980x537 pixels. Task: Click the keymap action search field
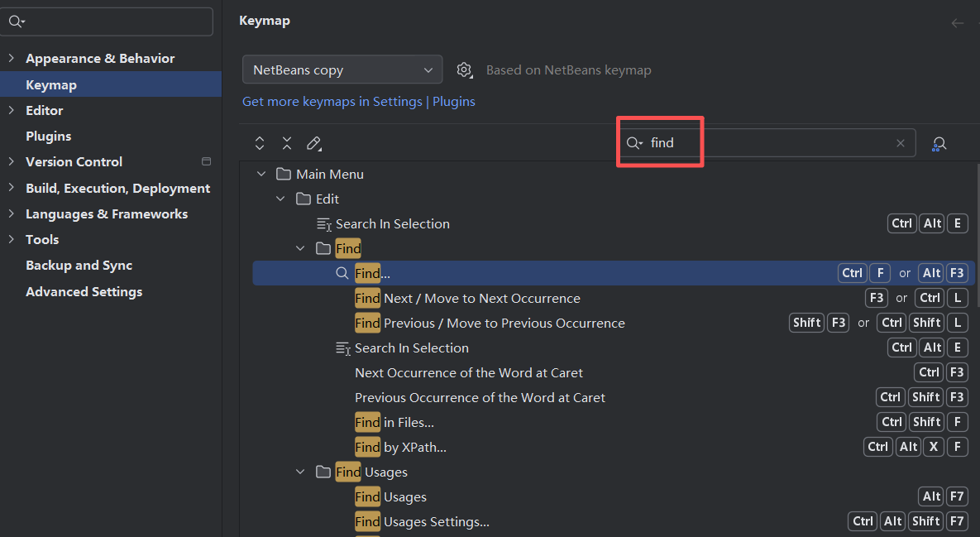[768, 143]
